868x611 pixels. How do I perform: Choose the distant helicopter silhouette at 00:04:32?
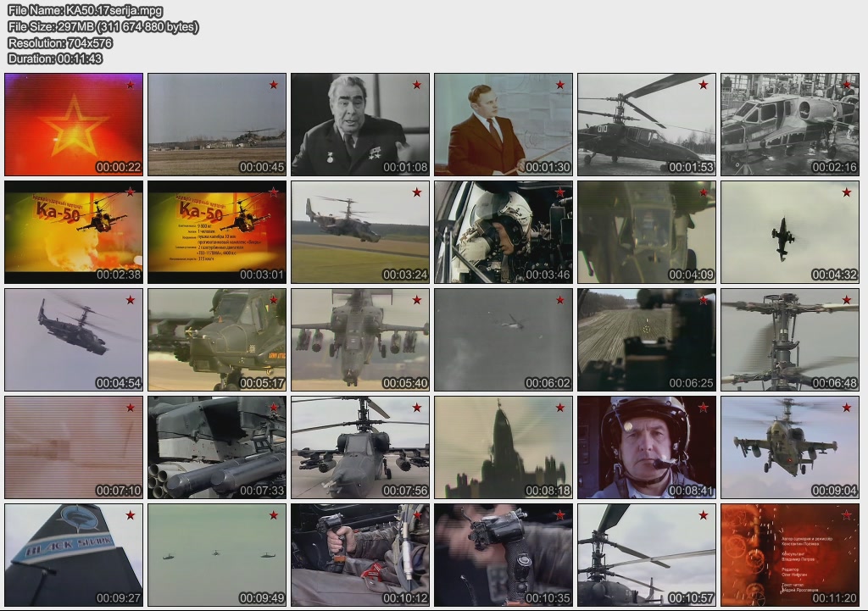coord(790,231)
